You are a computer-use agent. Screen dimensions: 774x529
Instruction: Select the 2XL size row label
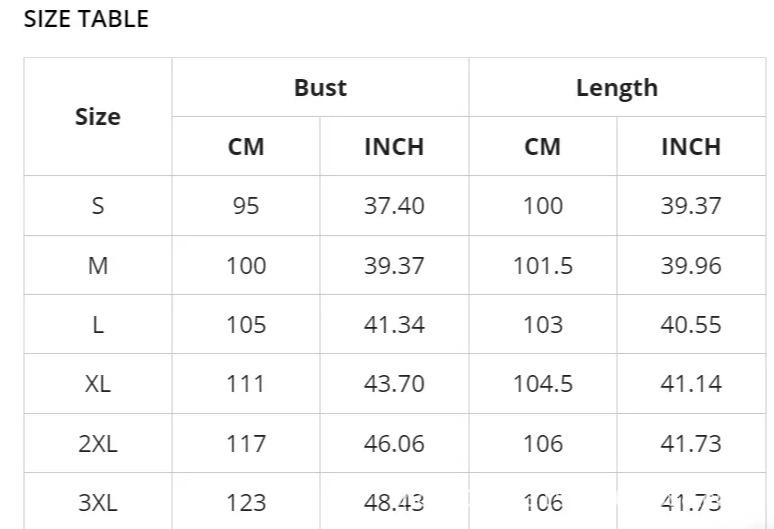[98, 443]
